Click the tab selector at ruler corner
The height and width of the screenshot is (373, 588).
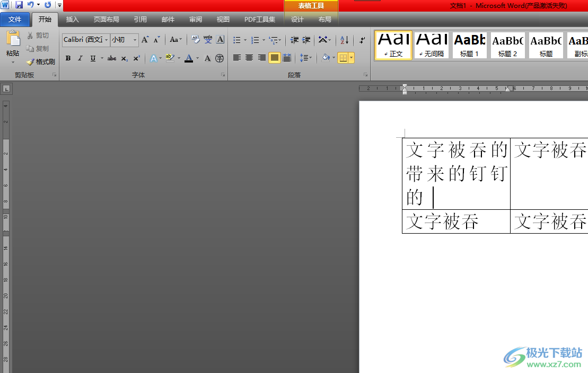click(x=6, y=89)
